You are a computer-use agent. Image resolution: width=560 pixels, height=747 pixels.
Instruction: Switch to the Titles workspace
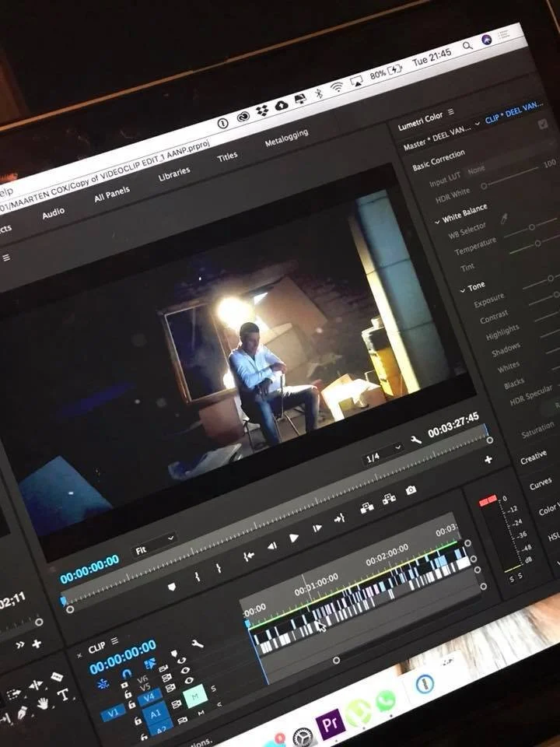[x=227, y=156]
